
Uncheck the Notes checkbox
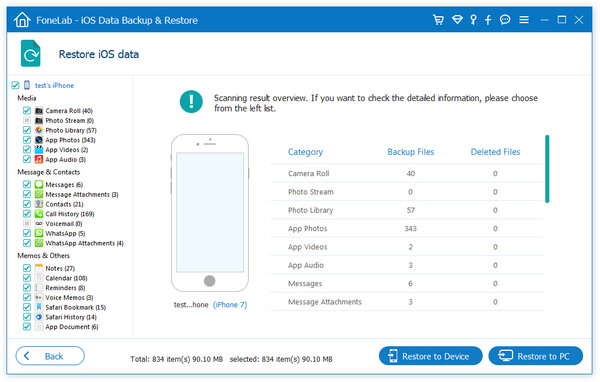[27, 268]
